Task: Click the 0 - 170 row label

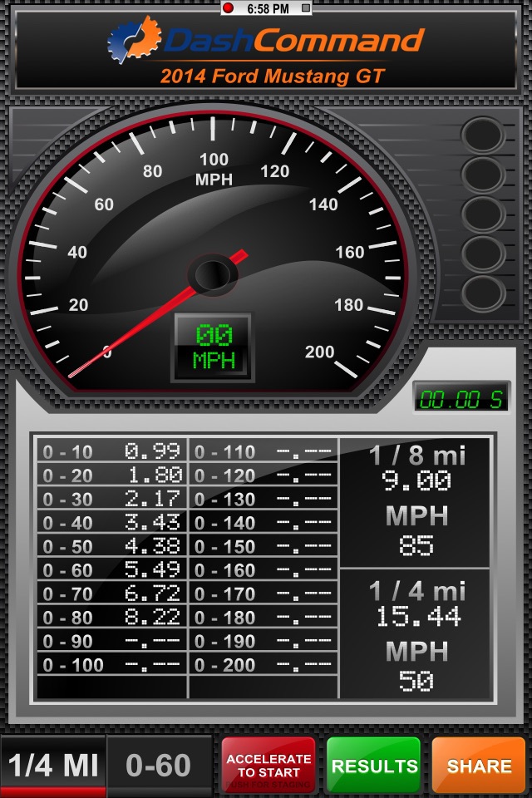Action: point(224,594)
